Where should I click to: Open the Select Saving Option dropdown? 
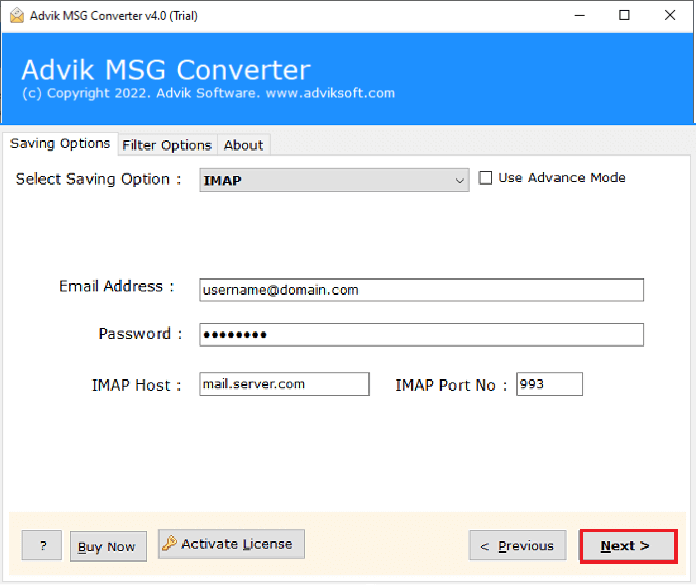point(334,180)
